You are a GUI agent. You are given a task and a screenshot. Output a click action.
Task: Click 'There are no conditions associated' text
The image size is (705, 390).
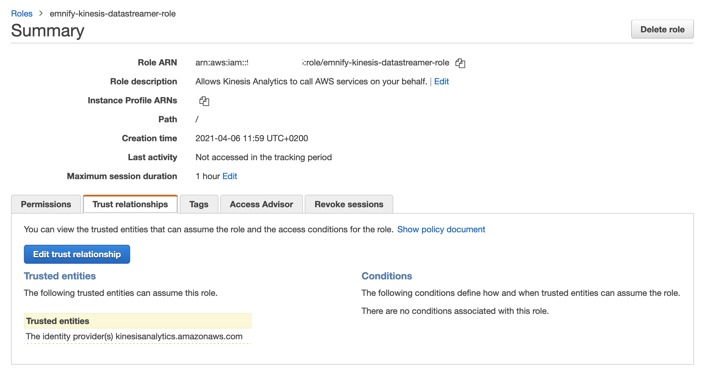tap(455, 311)
